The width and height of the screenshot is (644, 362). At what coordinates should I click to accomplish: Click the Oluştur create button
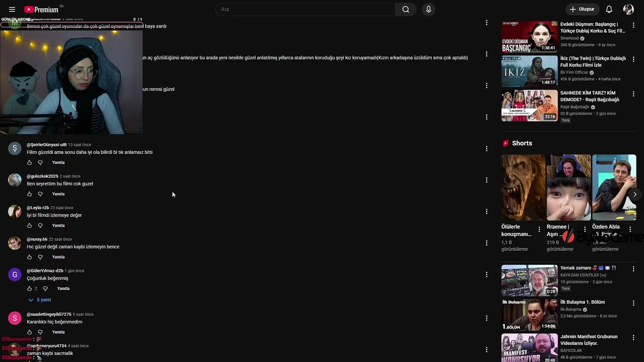pos(582,10)
